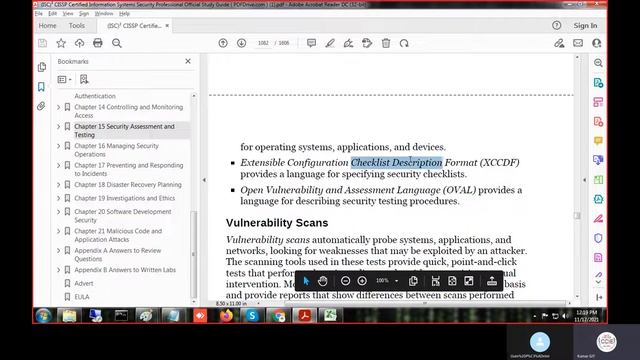
Task: Switch to the Home tab
Action: [47, 25]
